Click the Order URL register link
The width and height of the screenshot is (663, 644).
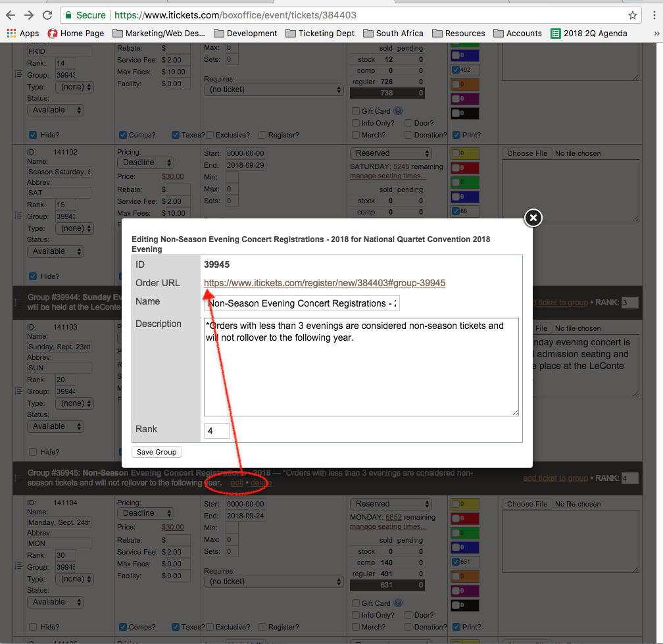(x=324, y=283)
